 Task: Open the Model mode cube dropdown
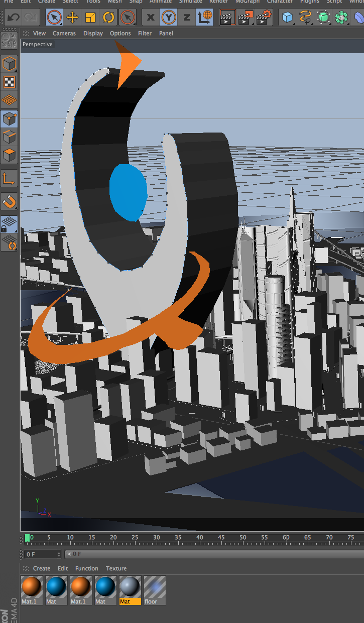[9, 64]
